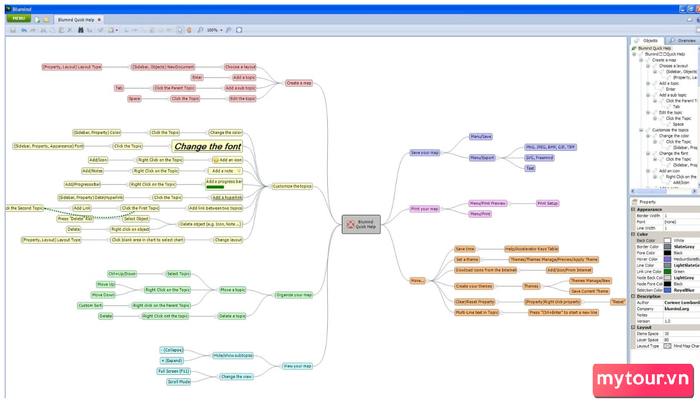Image resolution: width=700 pixels, height=405 pixels.
Task: Click the Objects tree horizontal scrollbar right arrow
Action: [x=694, y=191]
